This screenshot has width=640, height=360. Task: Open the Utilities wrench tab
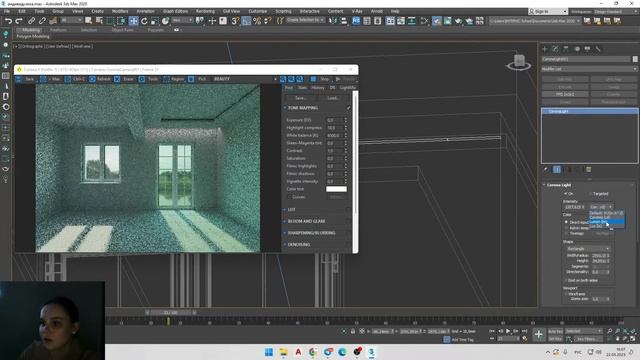coord(598,49)
